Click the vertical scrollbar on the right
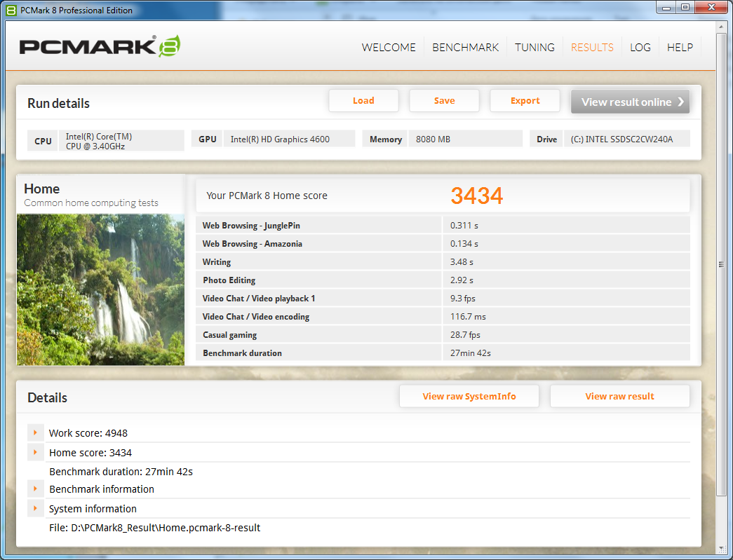 (x=720, y=265)
